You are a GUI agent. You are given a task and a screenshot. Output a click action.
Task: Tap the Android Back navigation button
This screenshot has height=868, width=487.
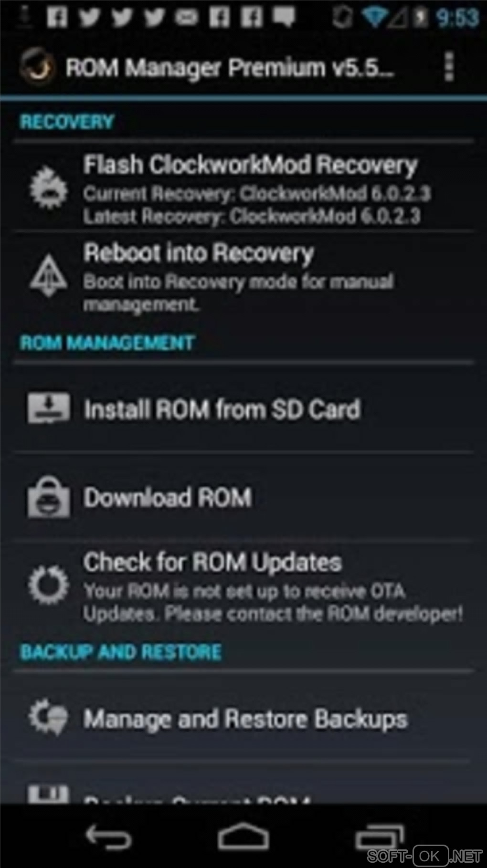pyautogui.click(x=108, y=837)
